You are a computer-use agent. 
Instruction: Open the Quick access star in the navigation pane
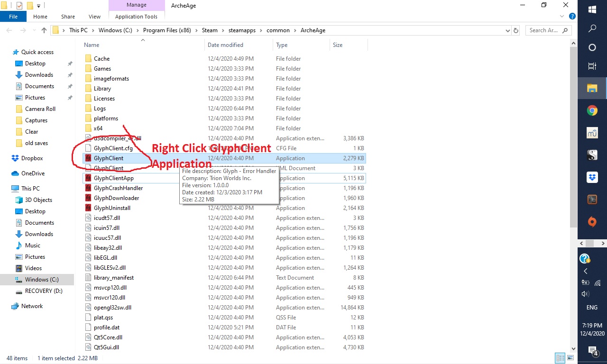click(x=16, y=52)
